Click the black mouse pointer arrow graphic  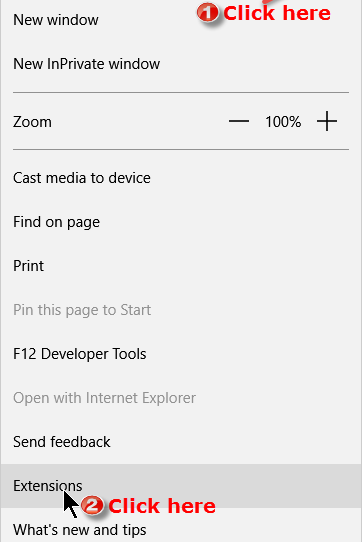[x=71, y=504]
